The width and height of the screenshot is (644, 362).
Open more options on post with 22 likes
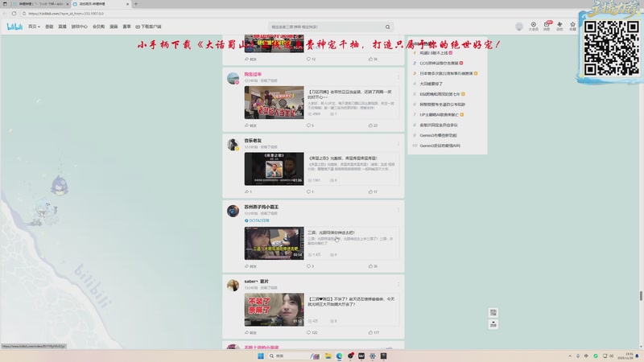tap(398, 77)
